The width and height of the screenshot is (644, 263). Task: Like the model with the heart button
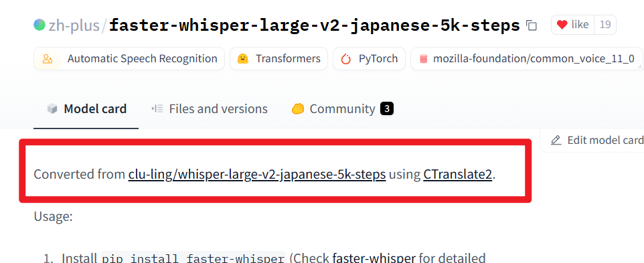coord(573,25)
